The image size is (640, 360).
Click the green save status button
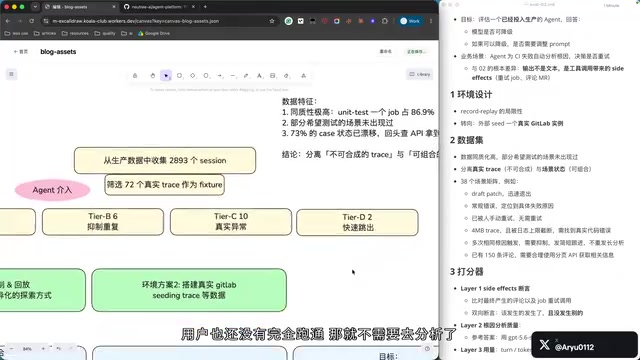(x=416, y=52)
